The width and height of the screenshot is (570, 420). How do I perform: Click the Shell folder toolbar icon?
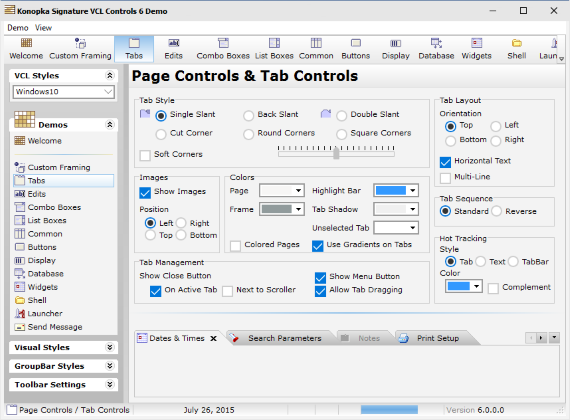click(517, 49)
